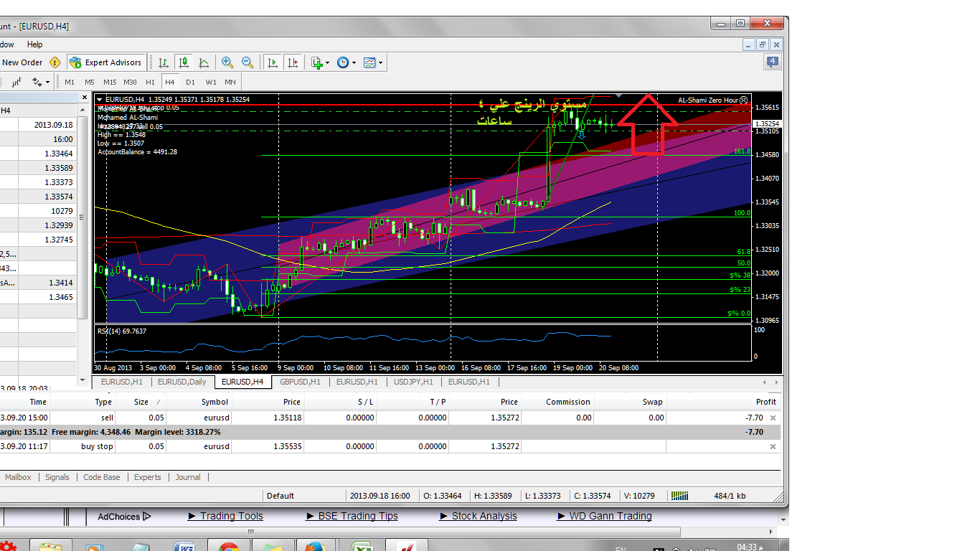Click the blue down arrow marker on chart

tap(581, 133)
